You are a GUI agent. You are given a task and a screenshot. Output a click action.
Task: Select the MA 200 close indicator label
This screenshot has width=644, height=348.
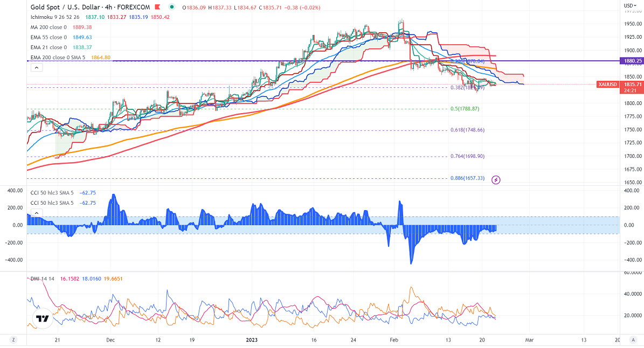point(49,27)
